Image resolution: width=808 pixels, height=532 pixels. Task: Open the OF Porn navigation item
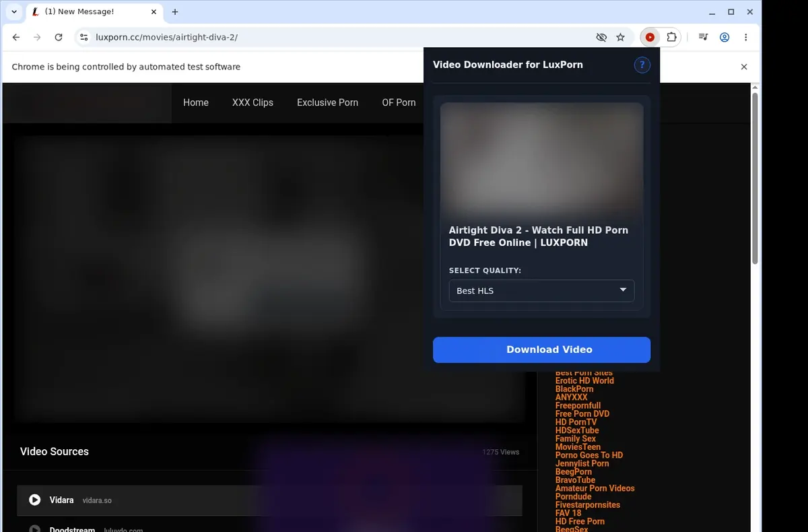point(399,103)
